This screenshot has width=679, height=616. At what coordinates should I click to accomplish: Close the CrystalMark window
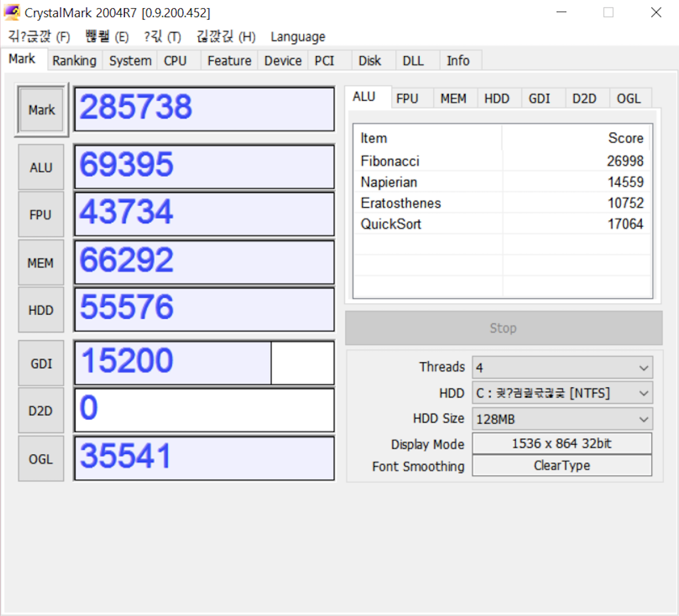pyautogui.click(x=656, y=12)
